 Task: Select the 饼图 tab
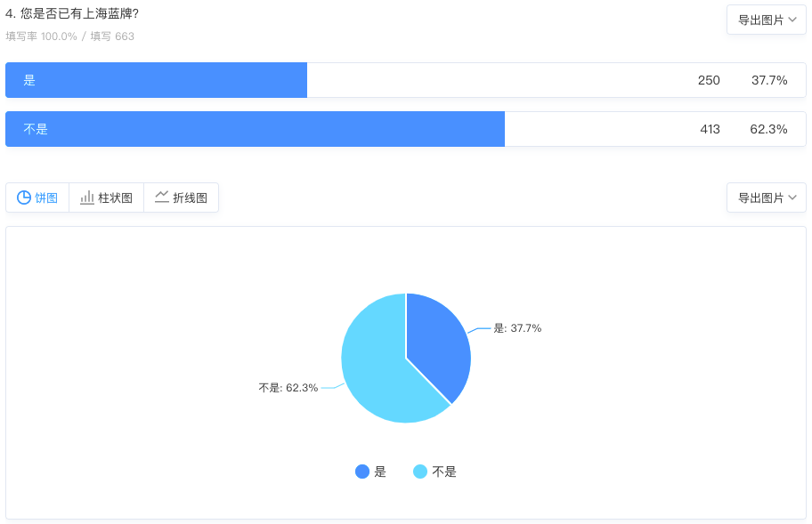(x=37, y=198)
